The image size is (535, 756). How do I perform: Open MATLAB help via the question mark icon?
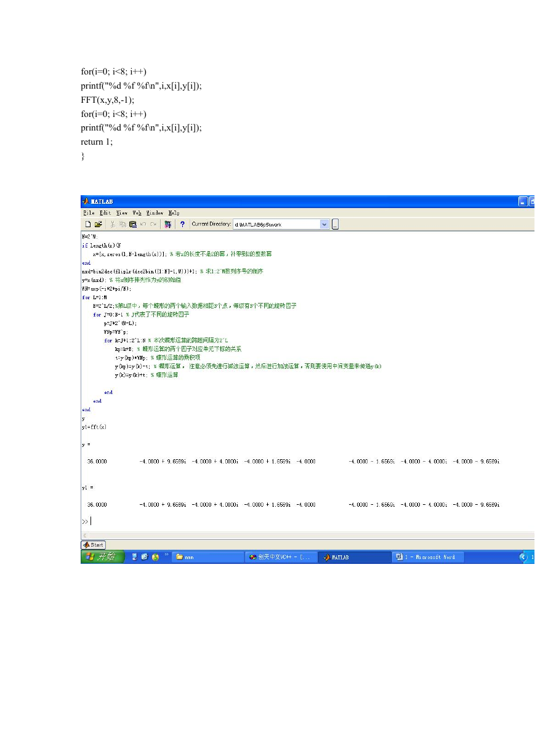[x=182, y=225]
